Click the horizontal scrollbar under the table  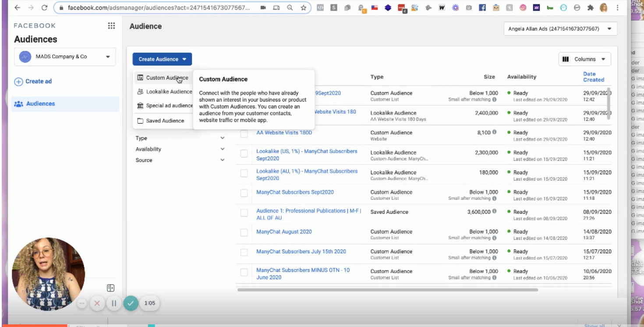387,290
